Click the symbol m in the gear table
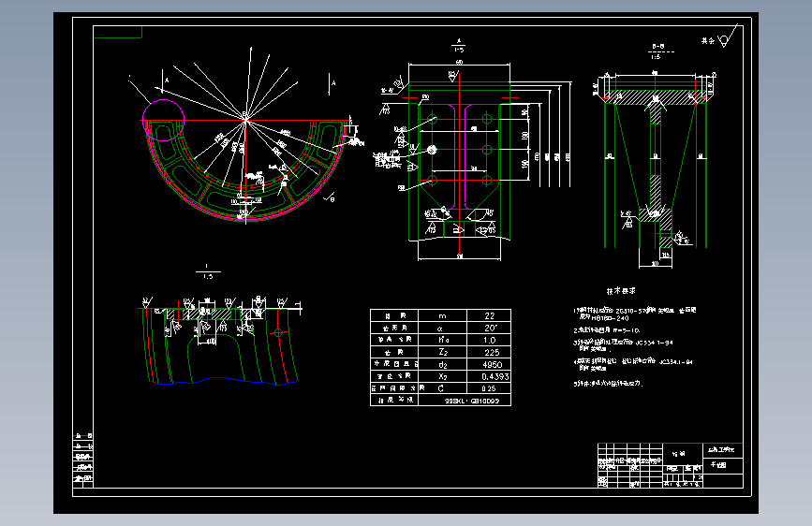Viewport: 812px width, 526px height. coord(442,315)
